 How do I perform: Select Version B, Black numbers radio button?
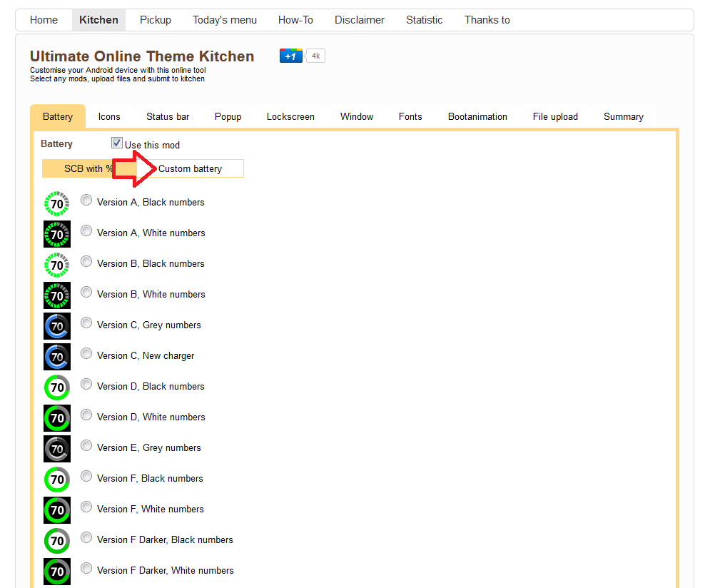point(86,262)
